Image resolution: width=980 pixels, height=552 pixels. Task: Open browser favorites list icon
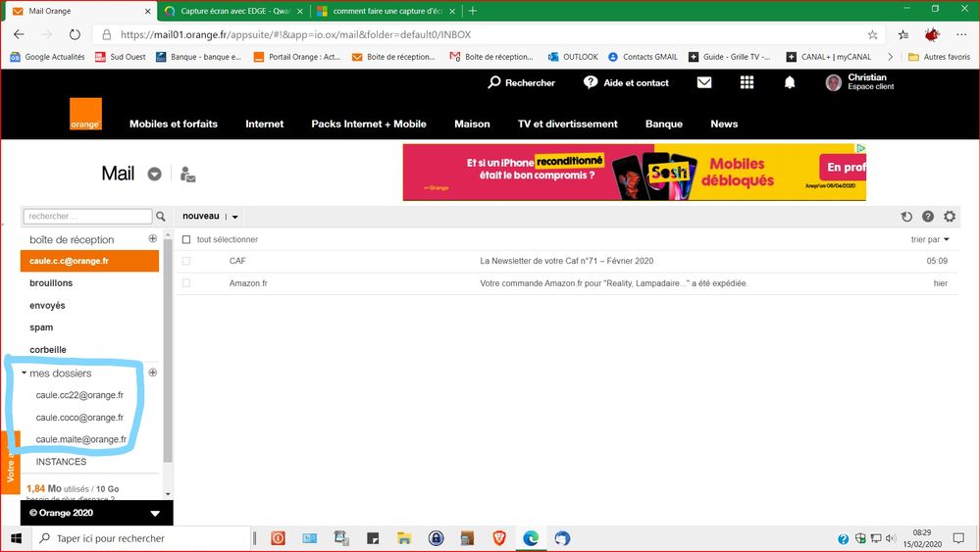(x=903, y=35)
